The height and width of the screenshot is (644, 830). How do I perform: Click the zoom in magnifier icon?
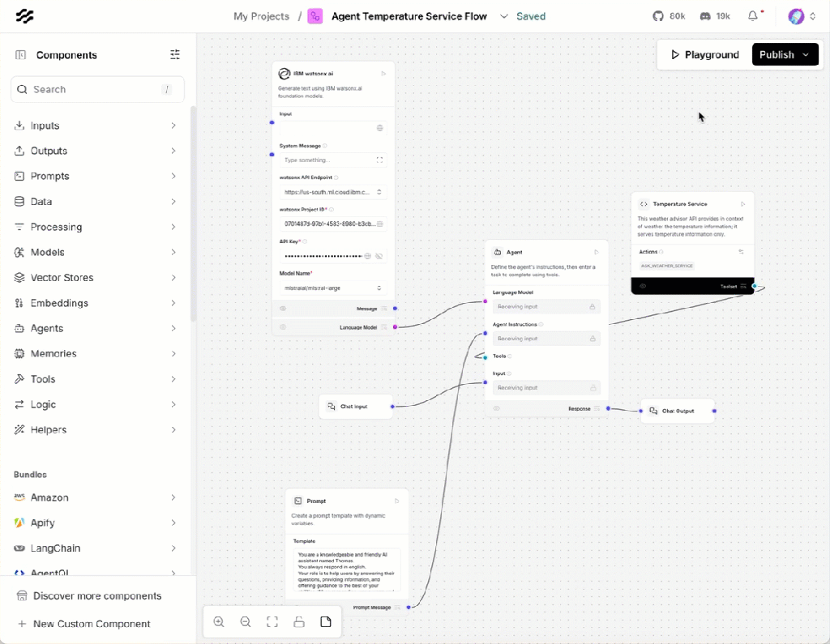pos(219,622)
